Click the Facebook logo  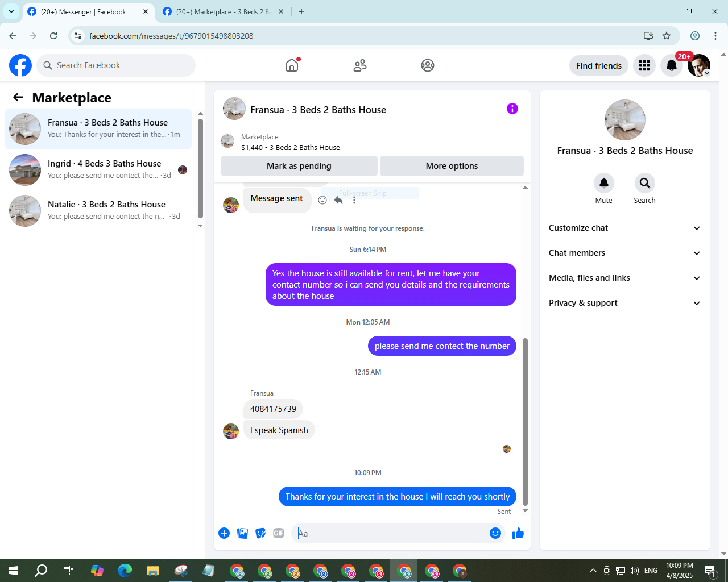click(20, 65)
